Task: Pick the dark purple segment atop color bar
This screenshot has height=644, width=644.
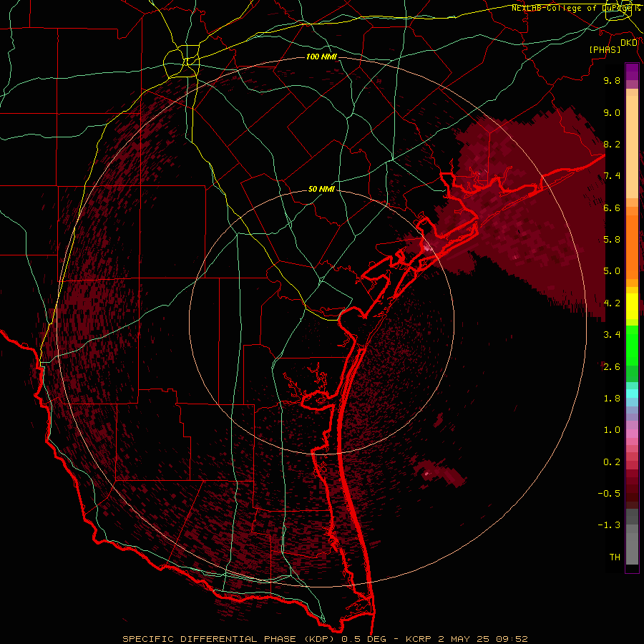Action: point(632,72)
